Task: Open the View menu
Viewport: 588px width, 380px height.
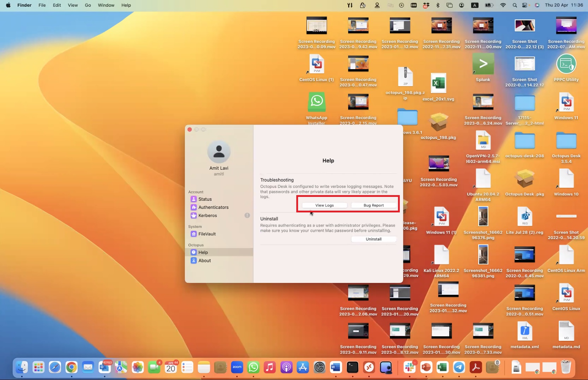Action: (73, 5)
